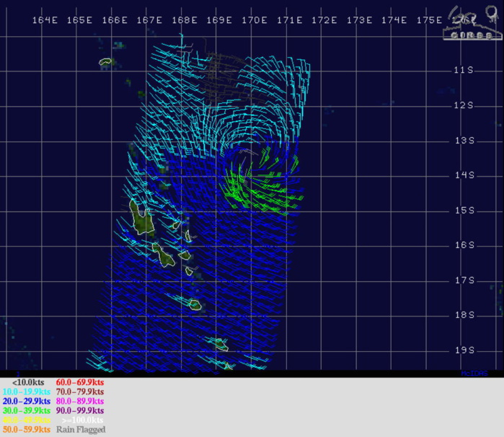The width and height of the screenshot is (504, 437).
Task: Click the island outline near 17.7S
Action: coord(195,304)
